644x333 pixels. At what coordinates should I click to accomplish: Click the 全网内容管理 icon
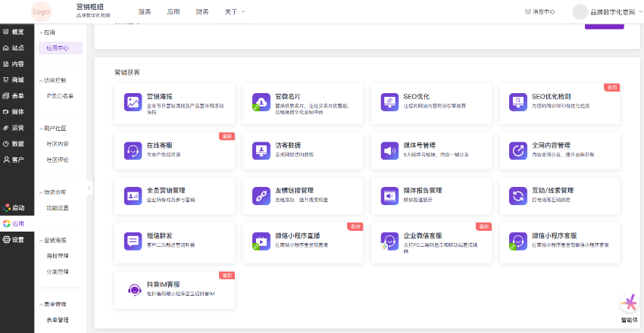[x=519, y=150]
